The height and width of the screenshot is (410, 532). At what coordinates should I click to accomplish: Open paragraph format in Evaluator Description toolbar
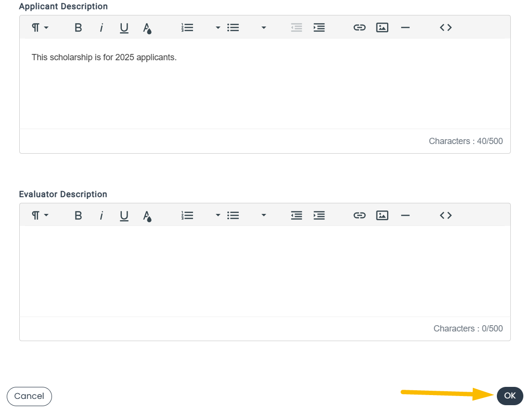pos(39,215)
